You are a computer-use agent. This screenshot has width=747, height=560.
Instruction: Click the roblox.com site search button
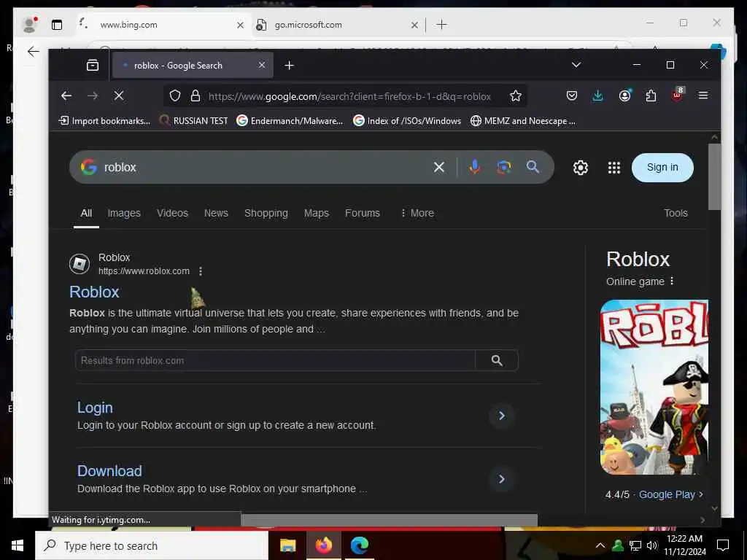point(497,360)
